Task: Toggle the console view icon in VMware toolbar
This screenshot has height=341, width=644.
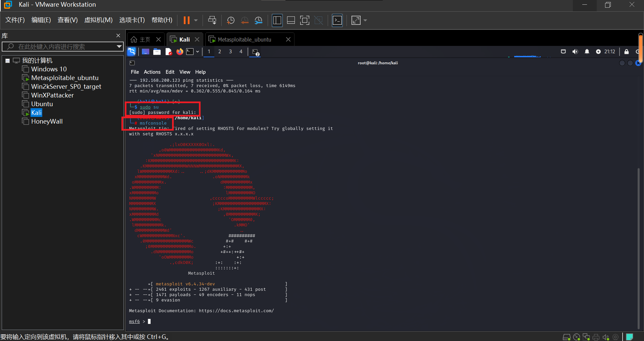Action: tap(337, 20)
